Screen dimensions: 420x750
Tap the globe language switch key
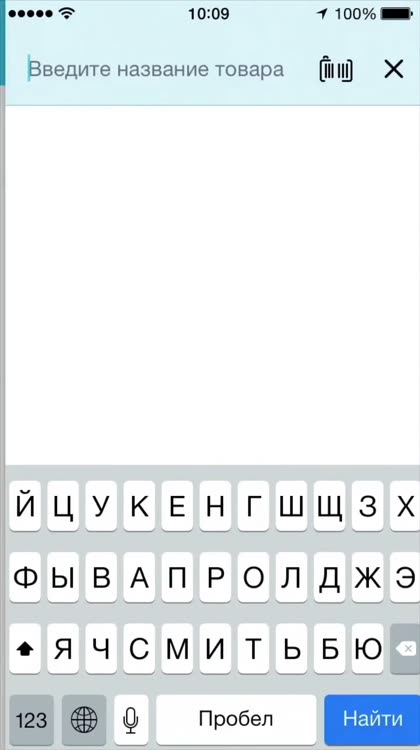(x=84, y=719)
